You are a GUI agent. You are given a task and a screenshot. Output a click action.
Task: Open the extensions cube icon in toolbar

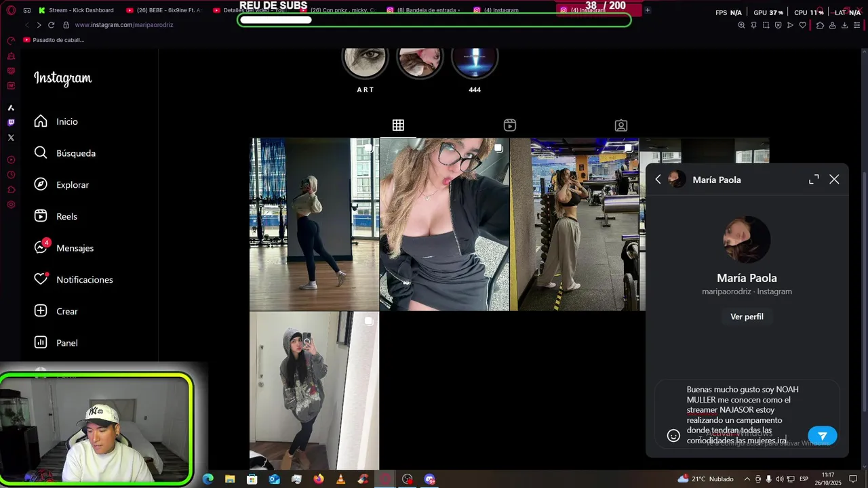coord(820,25)
